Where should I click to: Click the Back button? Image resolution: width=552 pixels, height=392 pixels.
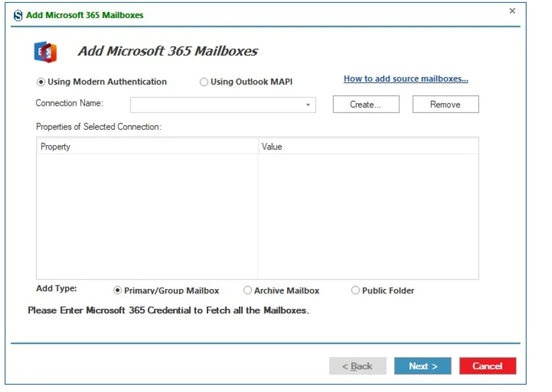[357, 366]
